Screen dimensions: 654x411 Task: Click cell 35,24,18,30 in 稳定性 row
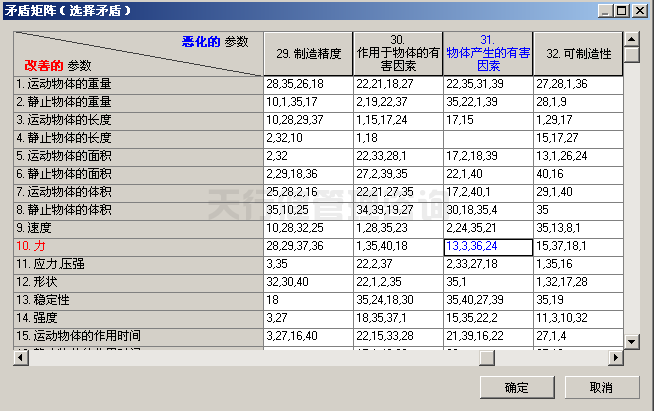398,300
